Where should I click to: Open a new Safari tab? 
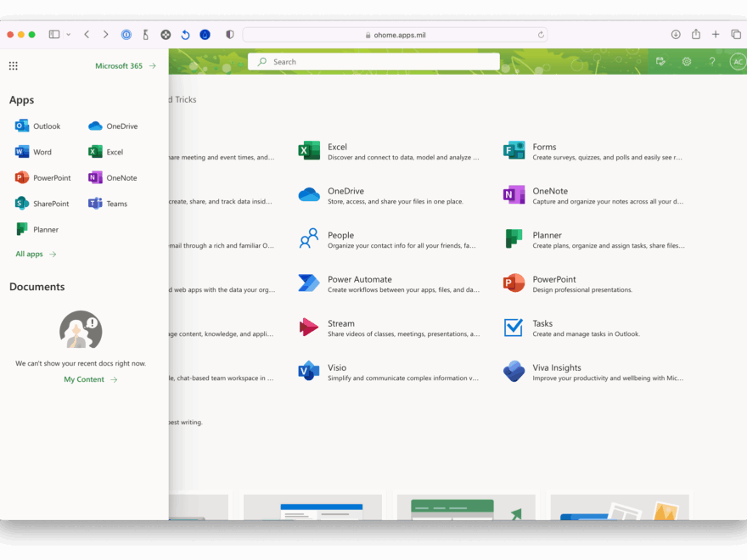716,34
